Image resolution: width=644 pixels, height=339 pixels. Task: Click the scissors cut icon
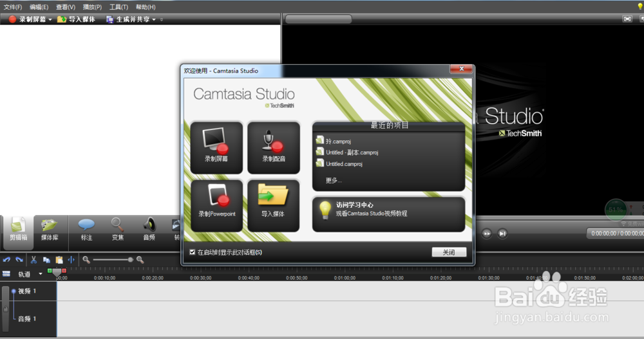(33, 259)
